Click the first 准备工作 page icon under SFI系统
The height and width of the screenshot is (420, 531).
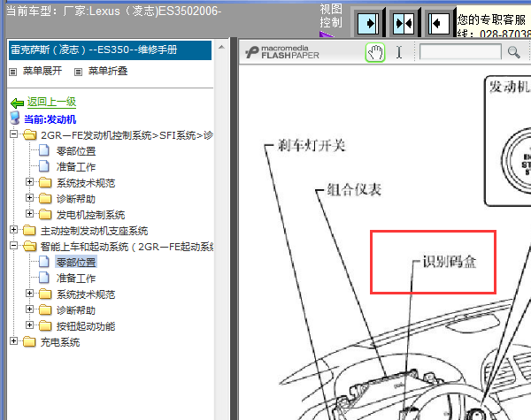(44, 166)
